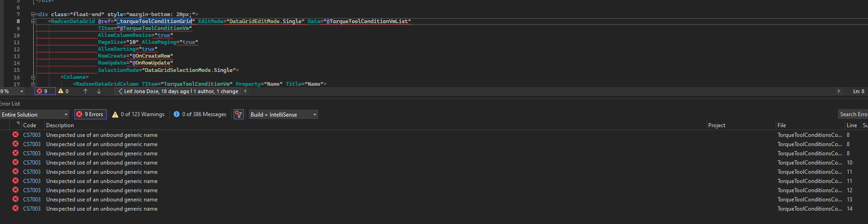Click the Ln: 8 line indicator
Screen dimensions: 868x224
[x=858, y=91]
